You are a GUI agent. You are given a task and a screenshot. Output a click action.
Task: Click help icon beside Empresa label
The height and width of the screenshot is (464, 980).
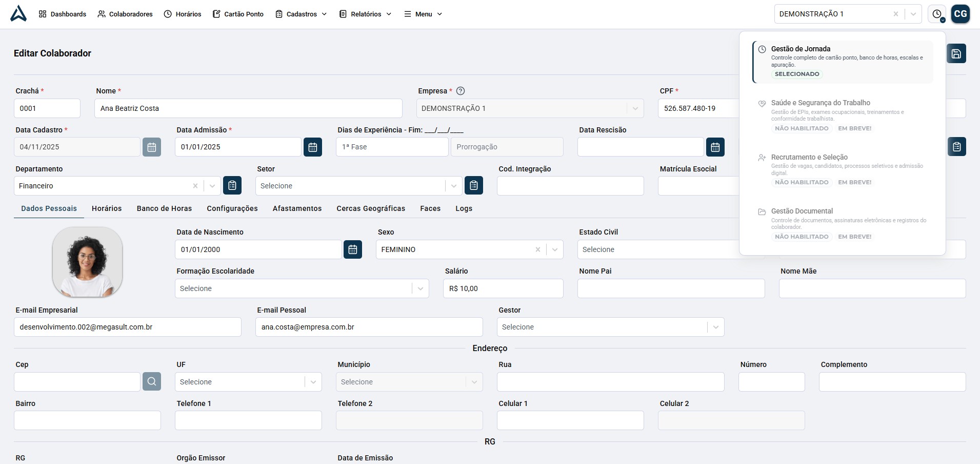[461, 91]
